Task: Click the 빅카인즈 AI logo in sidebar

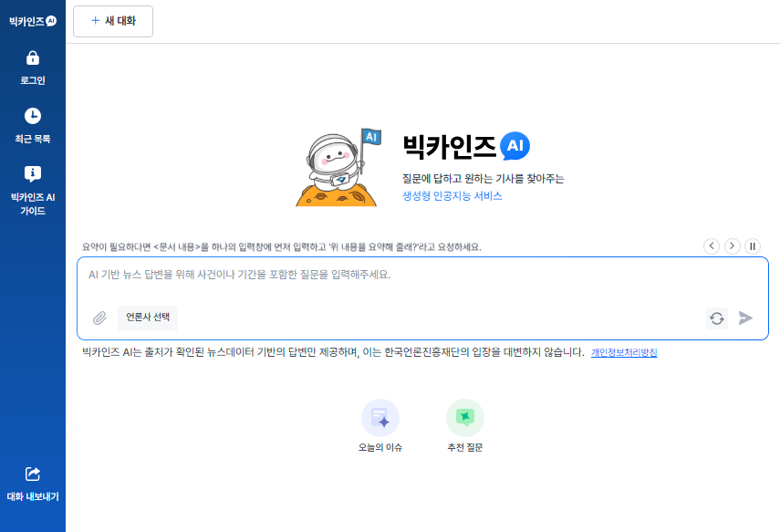Action: (x=33, y=21)
